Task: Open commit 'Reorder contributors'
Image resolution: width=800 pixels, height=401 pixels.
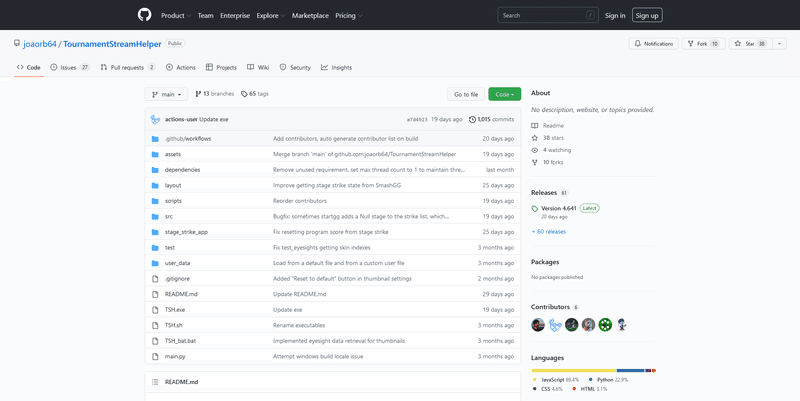Action: click(x=299, y=201)
